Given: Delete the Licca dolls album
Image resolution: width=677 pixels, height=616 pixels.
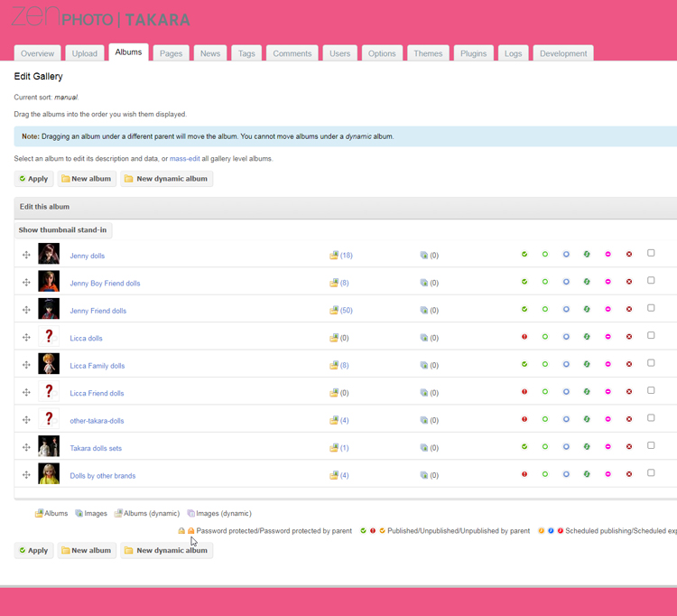Looking at the screenshot, I should [629, 337].
